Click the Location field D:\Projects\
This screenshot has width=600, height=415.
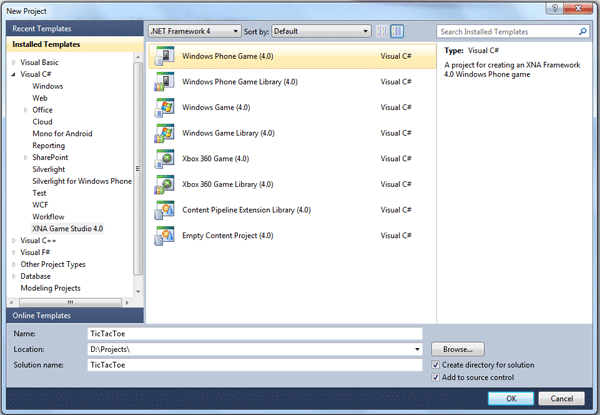[x=255, y=349]
